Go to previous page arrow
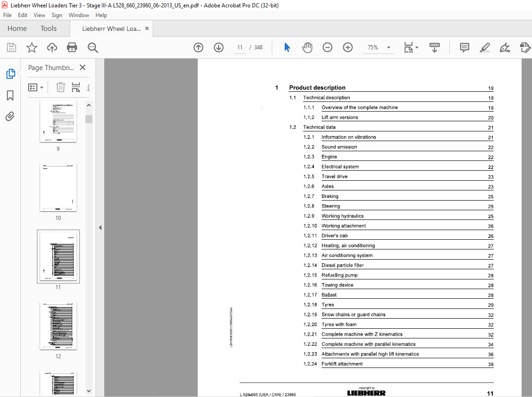 click(x=198, y=47)
